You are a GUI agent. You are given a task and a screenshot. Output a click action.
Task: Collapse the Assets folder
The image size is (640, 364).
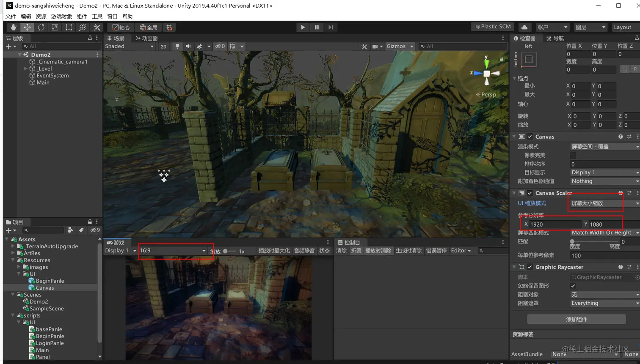7,239
